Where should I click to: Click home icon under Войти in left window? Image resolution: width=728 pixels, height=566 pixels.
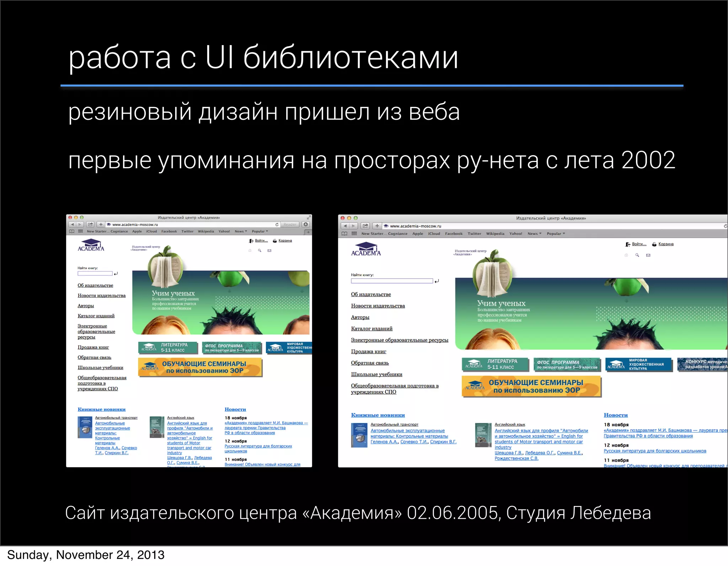pyautogui.click(x=250, y=250)
